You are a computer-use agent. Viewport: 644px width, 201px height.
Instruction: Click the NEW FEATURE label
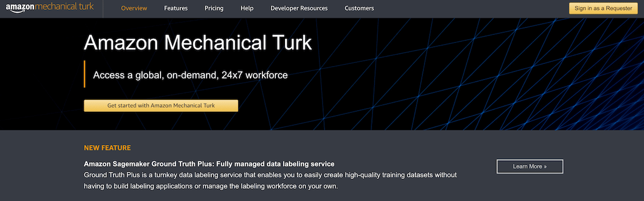107,148
